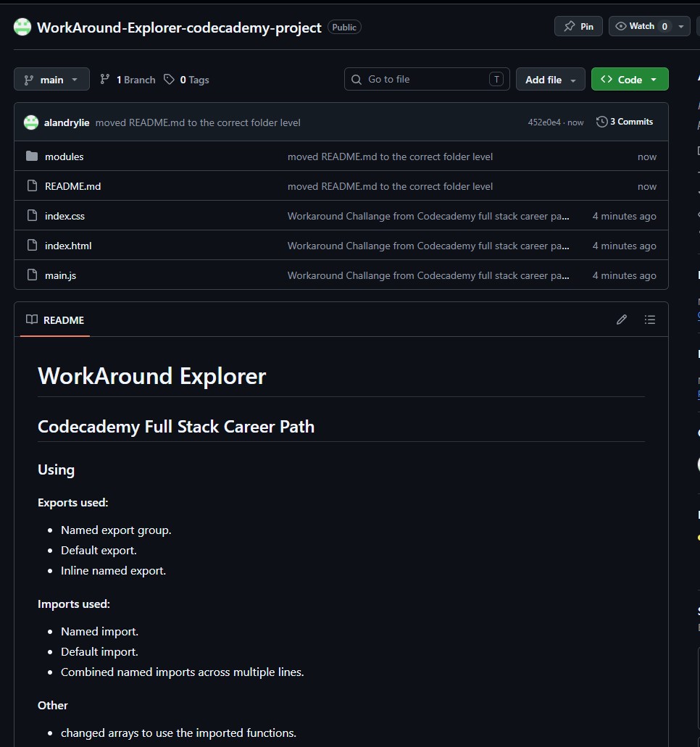Click the index.html file icon
Image resolution: width=700 pixels, height=747 pixels.
click(32, 245)
